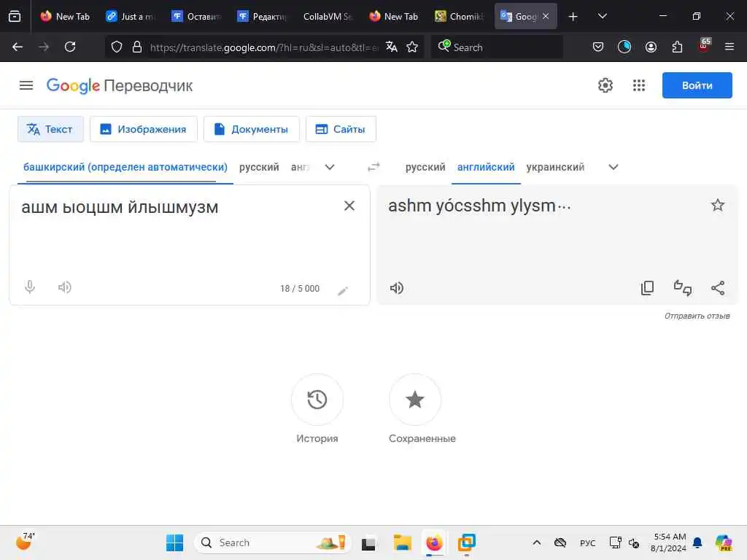This screenshot has width=747, height=560.
Task: Click the Firefox translate page icon
Action: click(x=392, y=47)
